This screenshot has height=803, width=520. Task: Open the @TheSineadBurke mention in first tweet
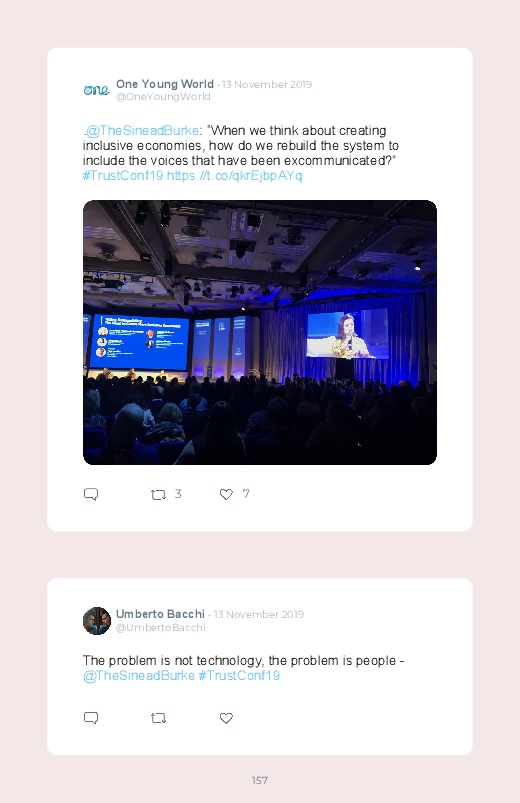coord(142,131)
